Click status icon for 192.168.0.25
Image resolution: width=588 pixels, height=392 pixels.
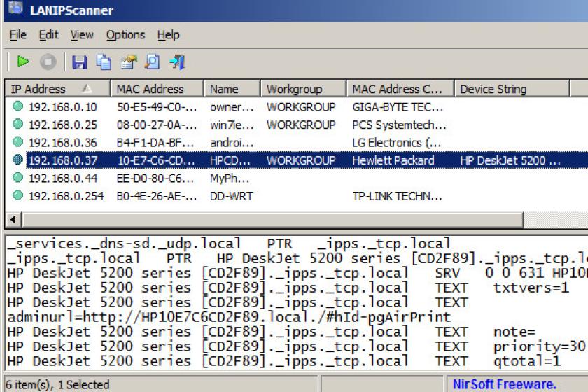(17, 124)
